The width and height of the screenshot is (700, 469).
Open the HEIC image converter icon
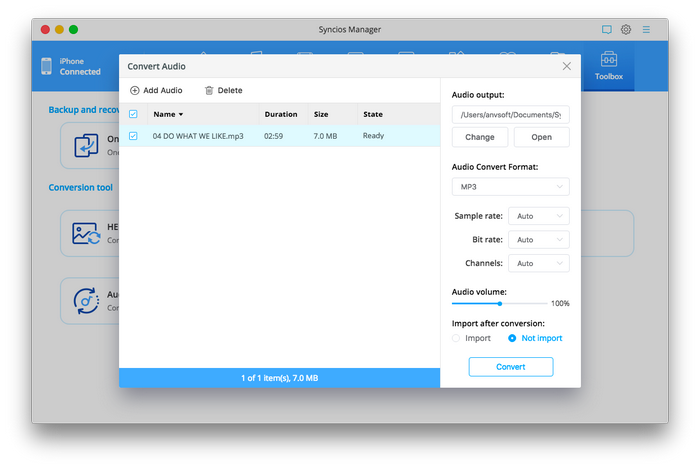pyautogui.click(x=86, y=233)
